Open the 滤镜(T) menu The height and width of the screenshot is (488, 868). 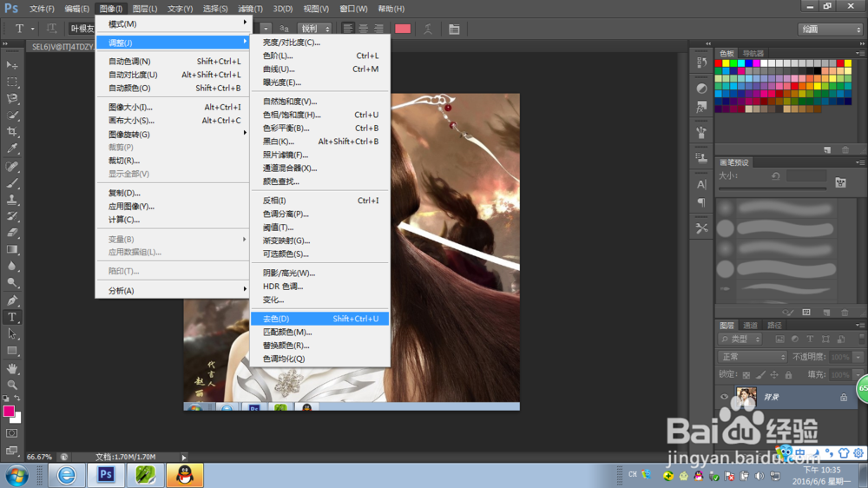pos(250,9)
